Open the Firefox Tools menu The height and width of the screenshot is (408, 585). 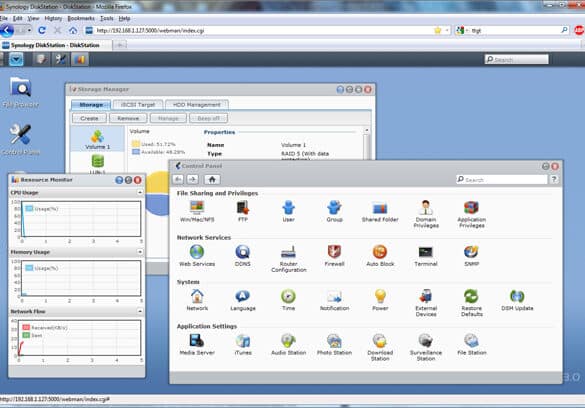pyautogui.click(x=107, y=18)
